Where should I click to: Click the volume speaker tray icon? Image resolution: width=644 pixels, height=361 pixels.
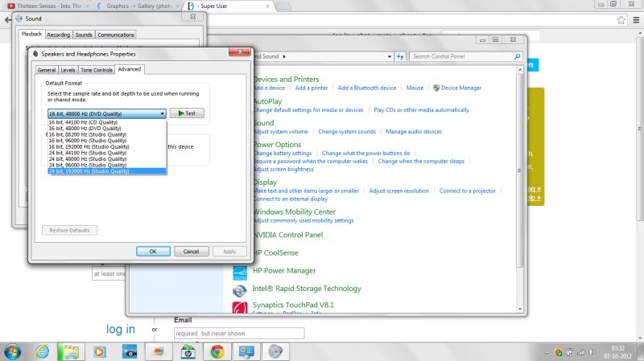click(592, 352)
